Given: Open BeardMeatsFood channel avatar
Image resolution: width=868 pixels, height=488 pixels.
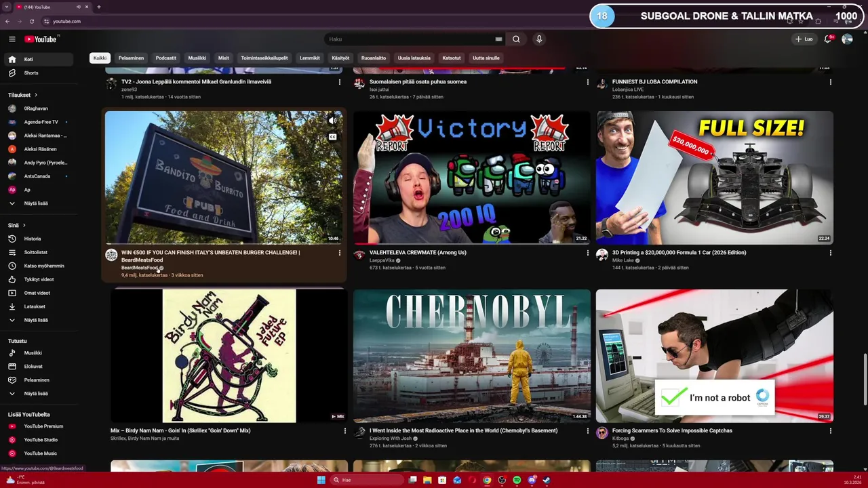Looking at the screenshot, I should pos(111,255).
